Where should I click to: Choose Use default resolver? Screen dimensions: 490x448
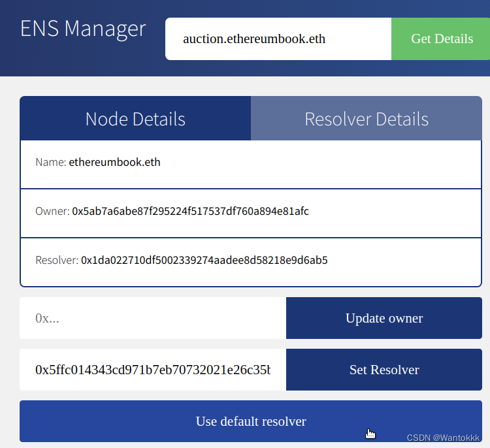tap(251, 421)
